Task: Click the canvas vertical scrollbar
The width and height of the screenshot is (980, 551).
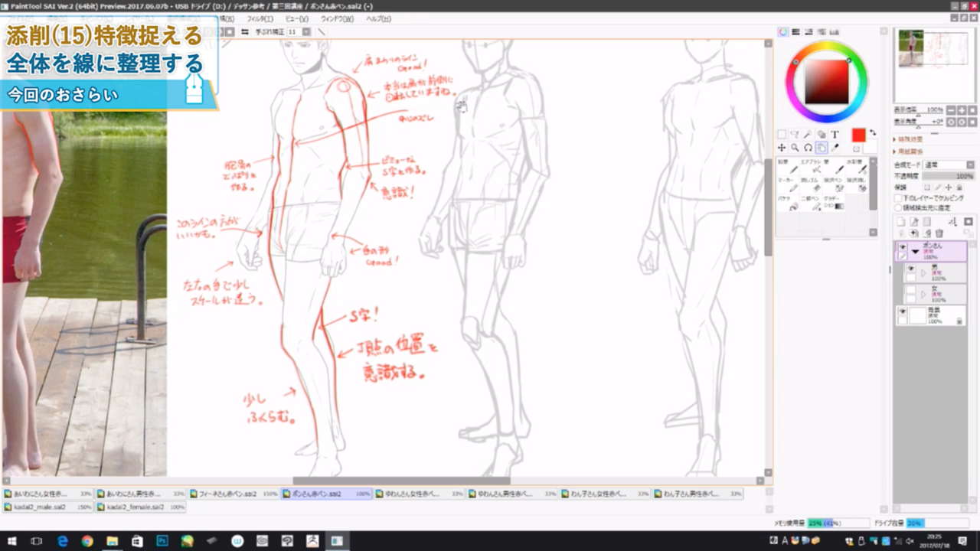Action: (x=769, y=207)
